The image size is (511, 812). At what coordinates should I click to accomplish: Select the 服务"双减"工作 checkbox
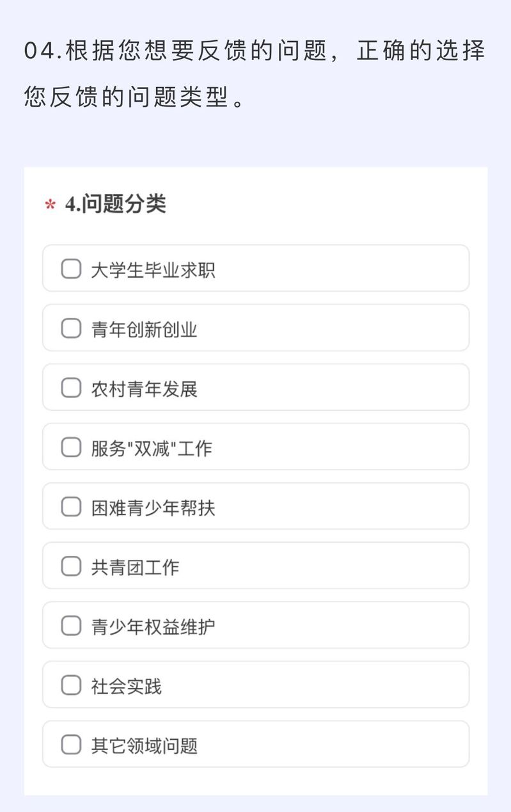[x=71, y=447]
